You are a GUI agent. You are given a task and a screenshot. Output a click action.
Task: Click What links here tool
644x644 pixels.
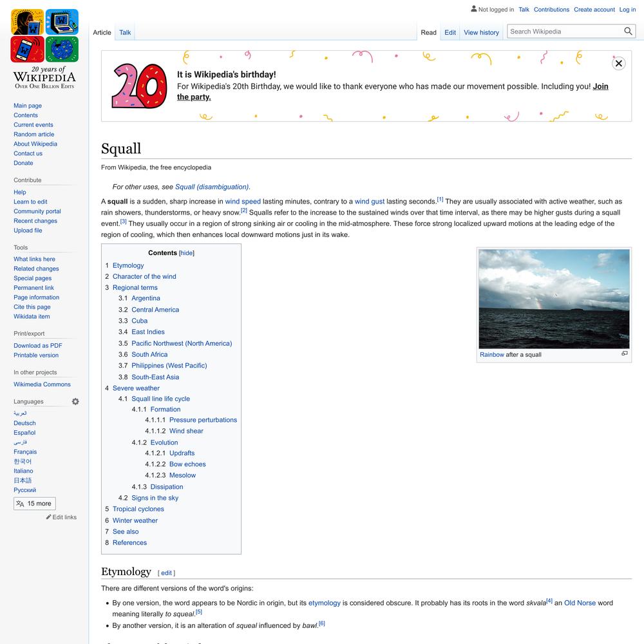pos(34,259)
